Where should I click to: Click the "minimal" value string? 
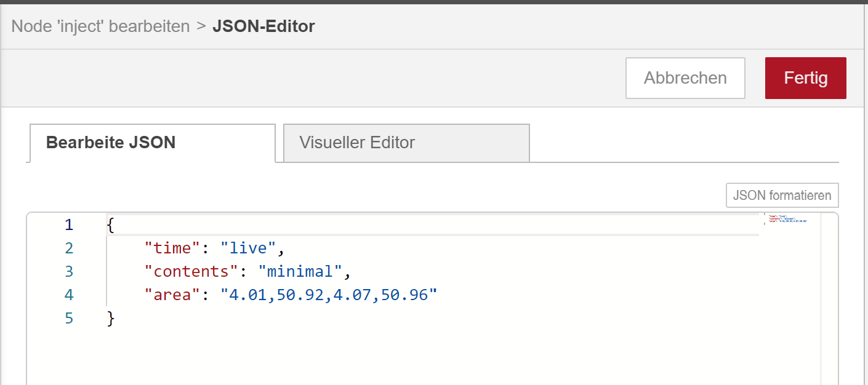[300, 272]
